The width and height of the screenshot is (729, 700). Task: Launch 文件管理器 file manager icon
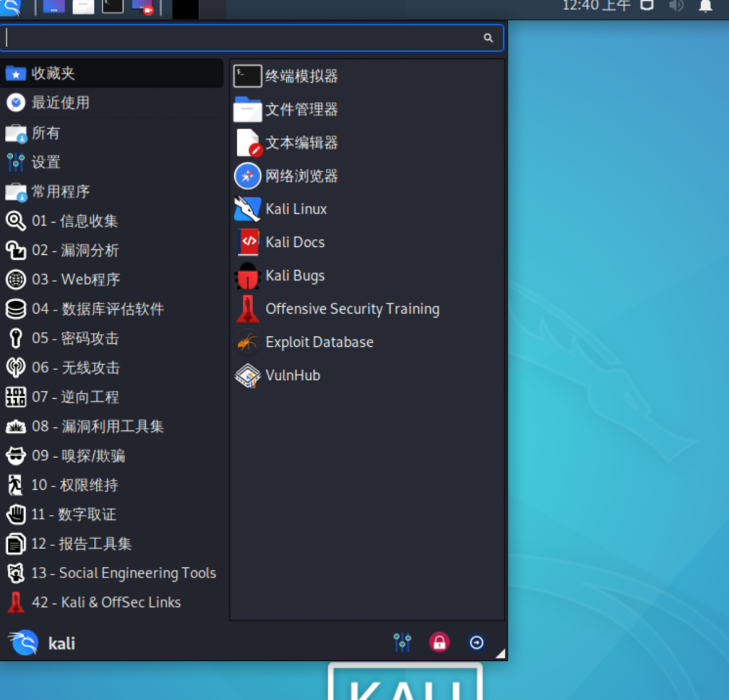(x=247, y=109)
